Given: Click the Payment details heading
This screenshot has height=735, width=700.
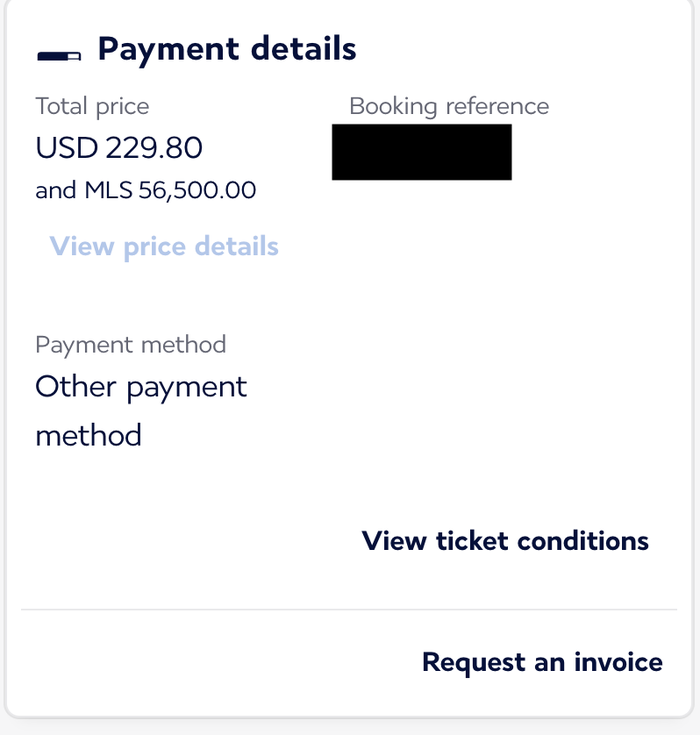Looking at the screenshot, I should [x=227, y=50].
